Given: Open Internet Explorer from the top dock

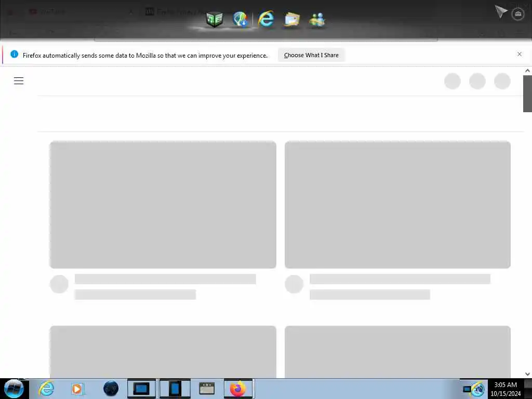Looking at the screenshot, I should (265, 19).
